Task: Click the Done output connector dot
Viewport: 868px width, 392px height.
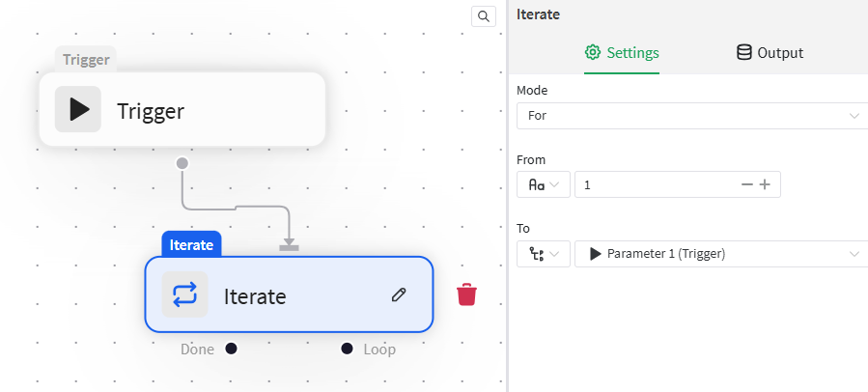Action: (231, 349)
